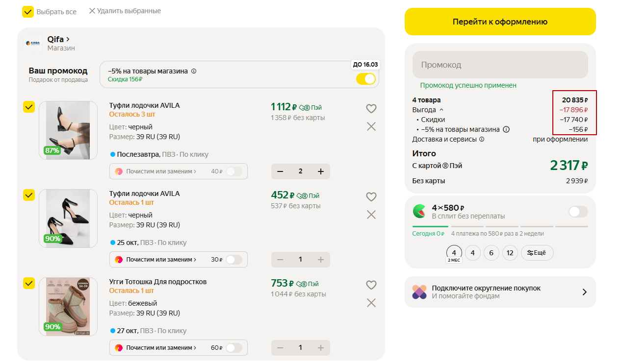Click the Промокод input field
The height and width of the screenshot is (364, 622).
(x=500, y=65)
